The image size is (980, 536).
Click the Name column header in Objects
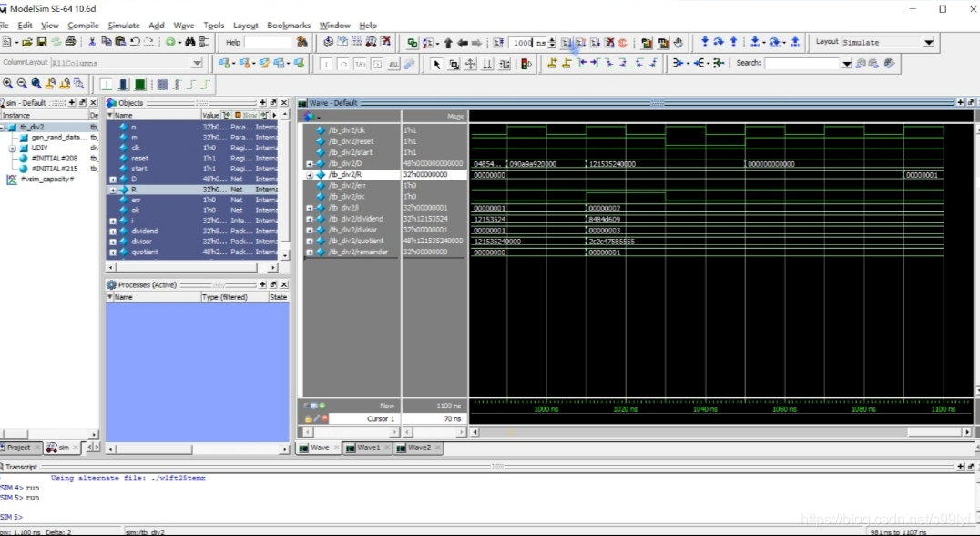153,115
